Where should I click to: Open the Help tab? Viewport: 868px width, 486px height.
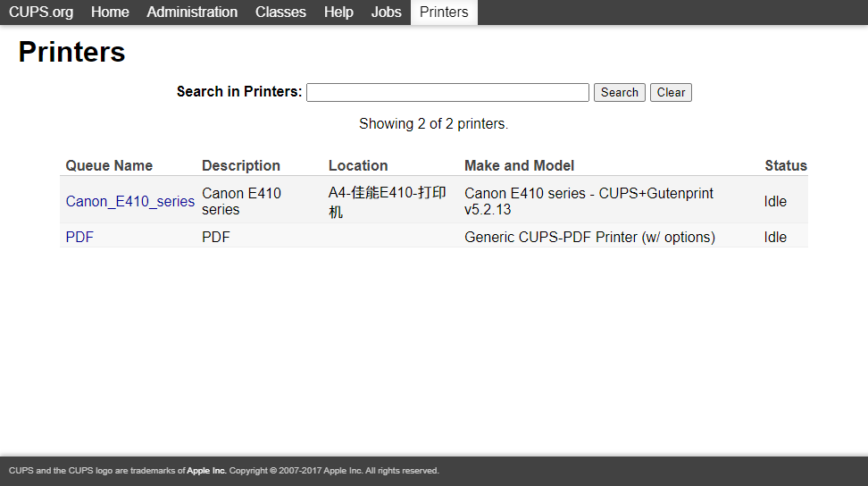pyautogui.click(x=338, y=13)
